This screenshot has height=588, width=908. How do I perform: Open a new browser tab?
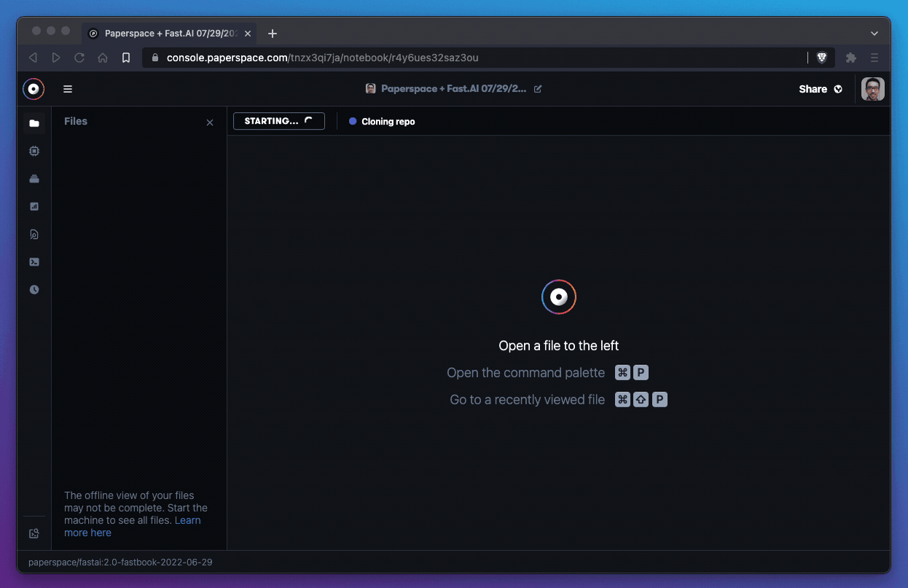273,34
